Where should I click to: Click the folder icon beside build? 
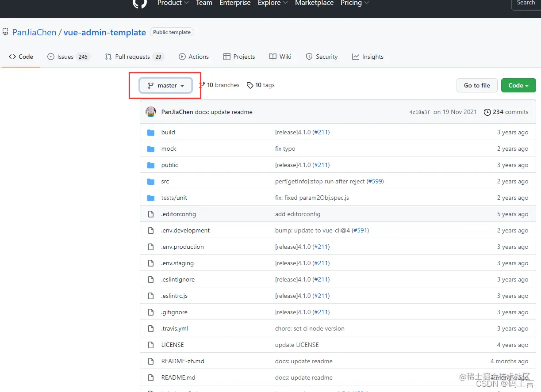(x=151, y=132)
